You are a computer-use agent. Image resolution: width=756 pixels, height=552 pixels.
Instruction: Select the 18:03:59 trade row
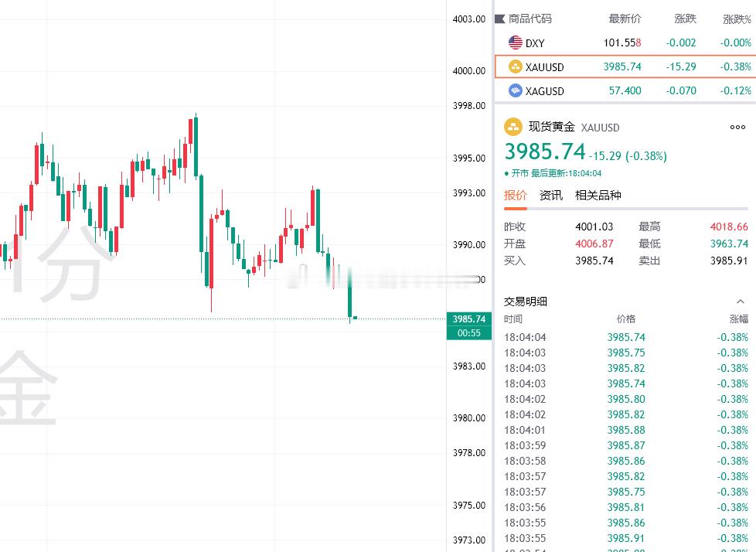tap(626, 445)
